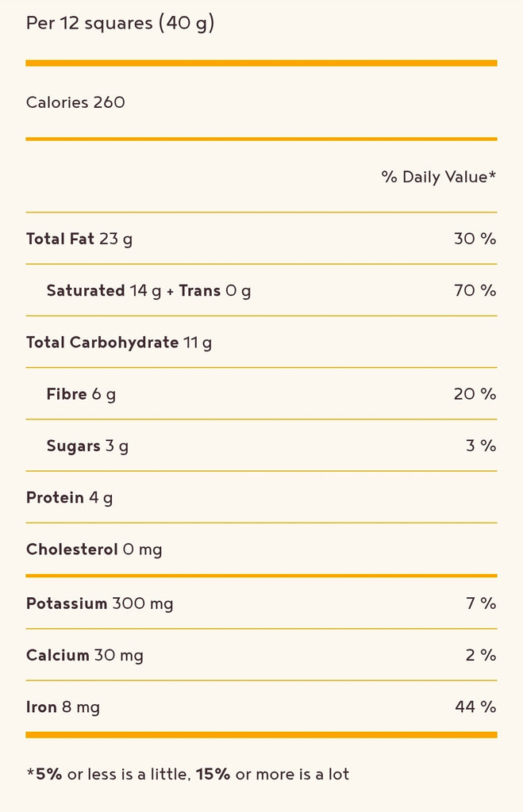The width and height of the screenshot is (523, 812).
Task: Click the 3 % Sugars daily value
Action: pos(481,446)
